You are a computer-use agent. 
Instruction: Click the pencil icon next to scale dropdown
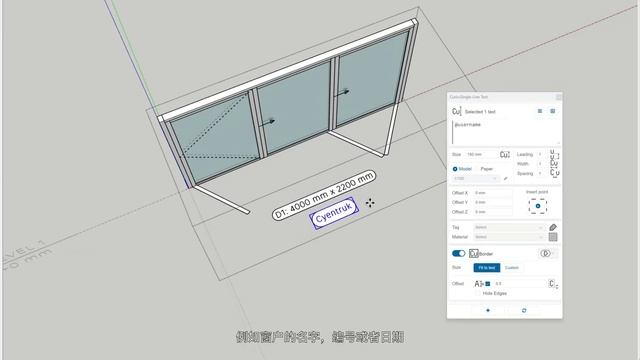[x=506, y=178]
